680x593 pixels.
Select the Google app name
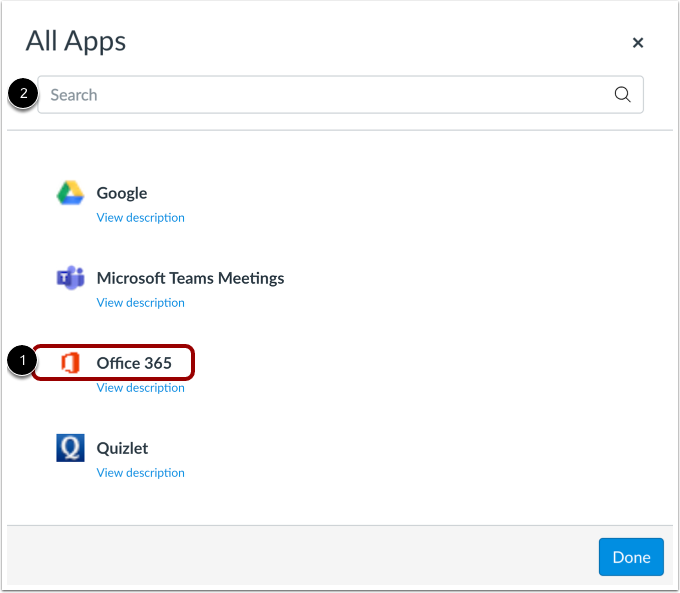click(122, 193)
